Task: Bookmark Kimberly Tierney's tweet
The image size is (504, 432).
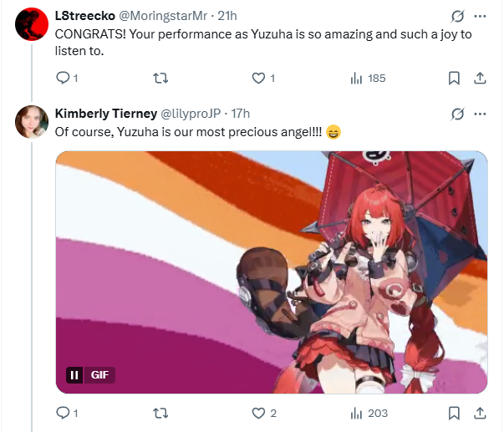Action: (x=454, y=413)
